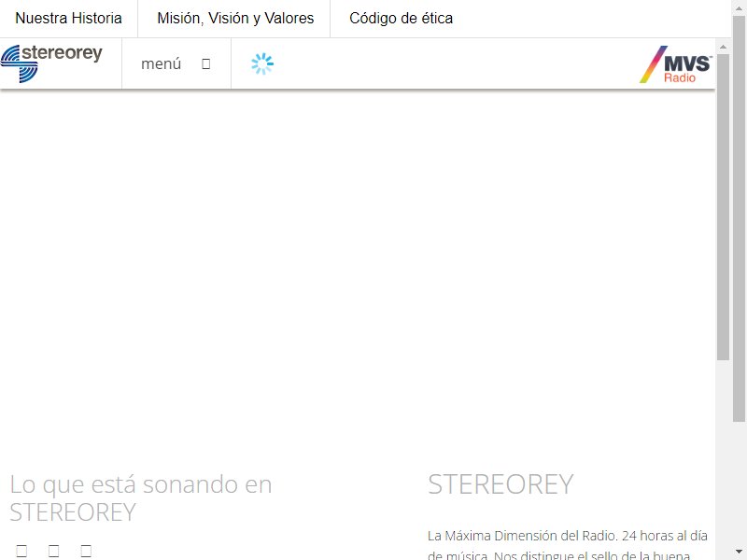The height and width of the screenshot is (560, 747).
Task: Go to Código de ética
Action: coord(401,18)
